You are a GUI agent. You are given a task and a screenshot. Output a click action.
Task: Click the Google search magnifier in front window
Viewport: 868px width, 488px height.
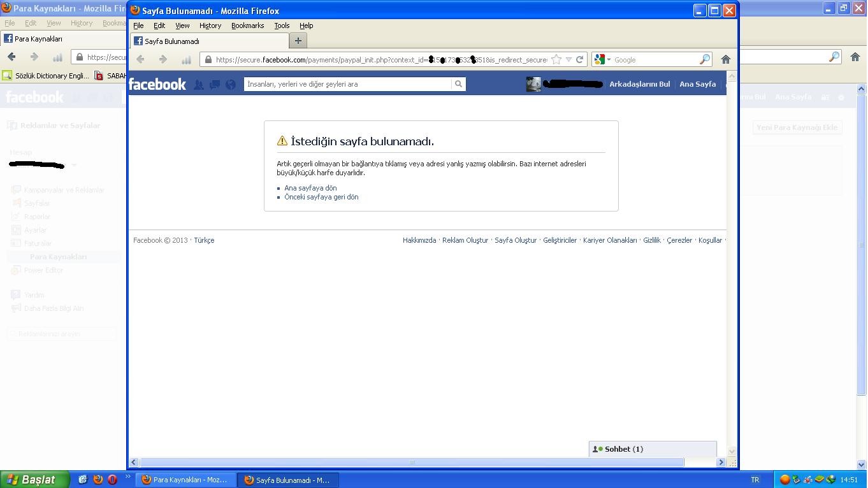click(704, 59)
